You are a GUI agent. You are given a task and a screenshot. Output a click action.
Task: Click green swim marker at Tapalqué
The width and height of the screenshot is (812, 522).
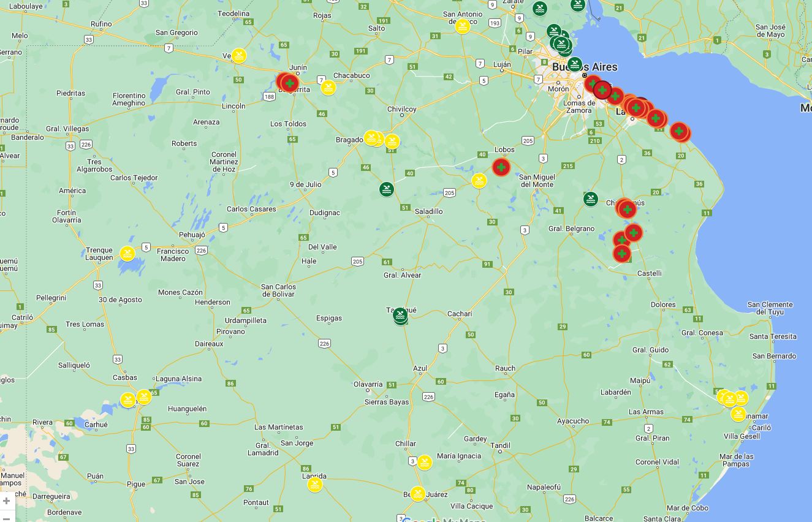coord(400,316)
